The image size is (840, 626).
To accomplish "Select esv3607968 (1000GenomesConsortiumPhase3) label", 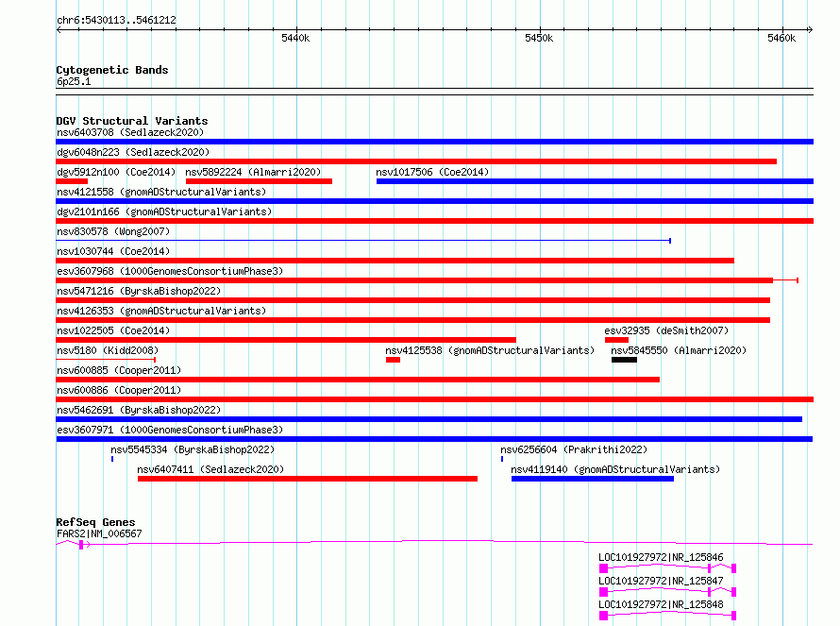I will pyautogui.click(x=170, y=271).
